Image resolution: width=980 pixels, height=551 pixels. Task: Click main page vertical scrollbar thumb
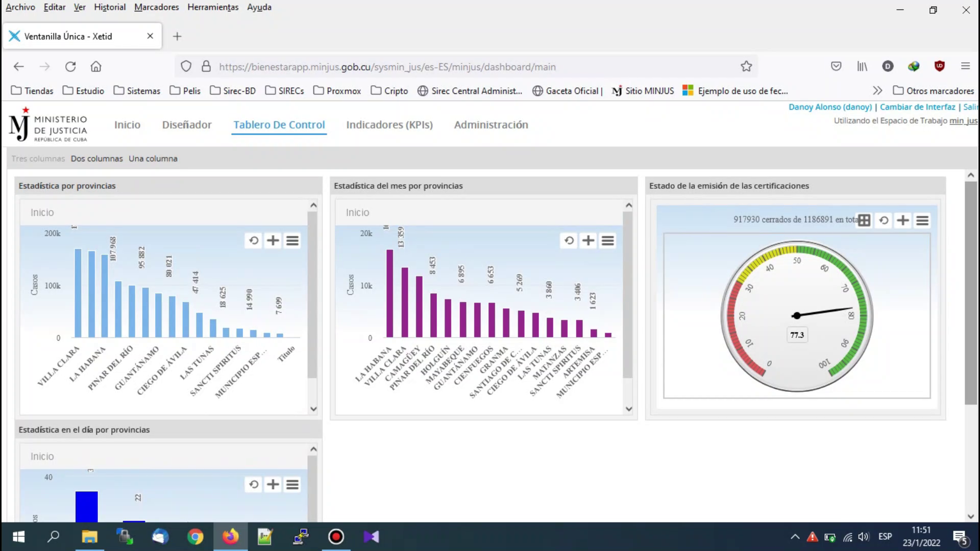tap(971, 293)
